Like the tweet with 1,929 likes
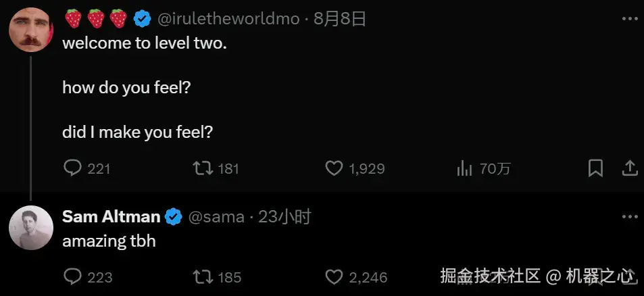 [335, 168]
